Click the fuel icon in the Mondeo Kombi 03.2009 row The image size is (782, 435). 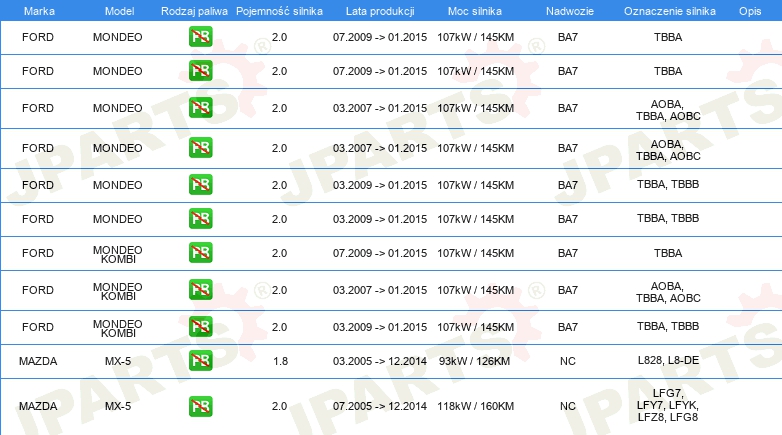tap(200, 327)
